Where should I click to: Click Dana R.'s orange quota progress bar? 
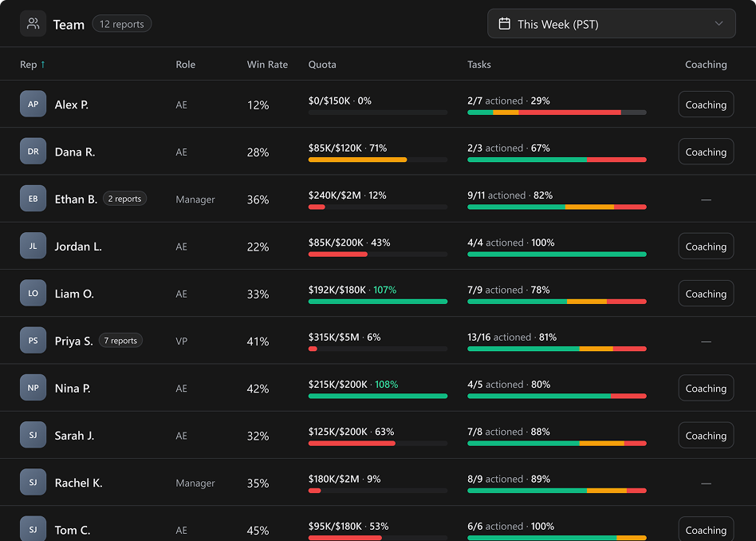point(357,160)
